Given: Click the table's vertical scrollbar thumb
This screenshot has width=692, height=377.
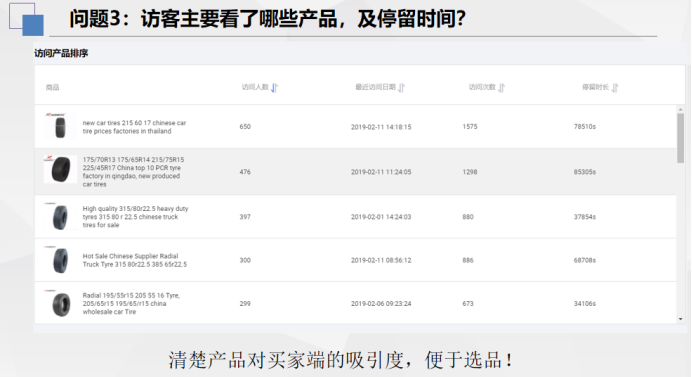Looking at the screenshot, I should [x=681, y=138].
